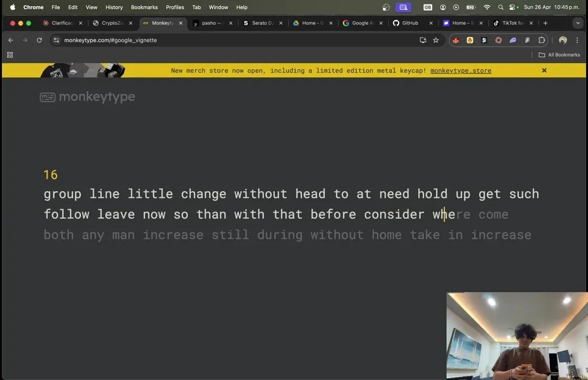Click the red fox extension icon

tap(456, 40)
